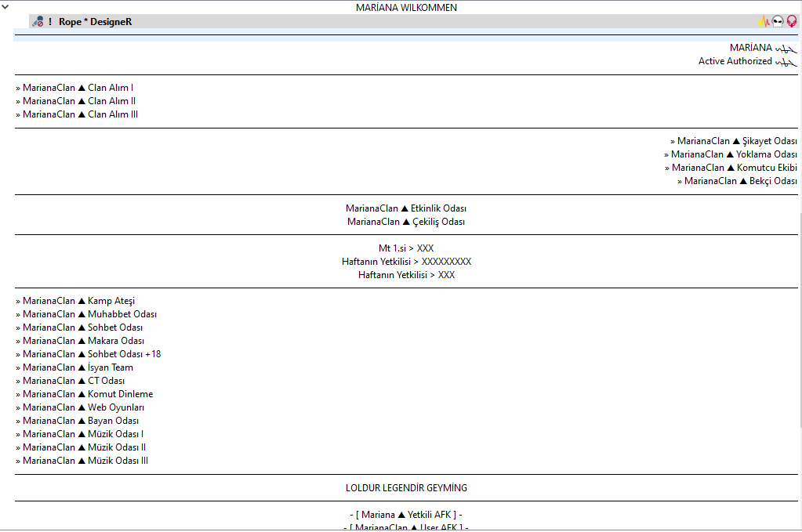Select the MARİANA WILKOMMEN spacer channel
Viewport: 802px width, 532px height.
tap(407, 8)
